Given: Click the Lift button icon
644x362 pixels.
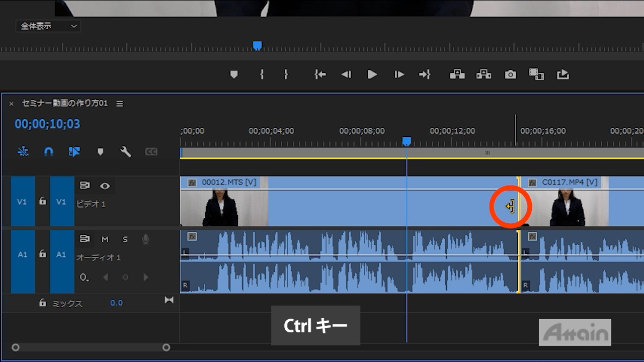Looking at the screenshot, I should point(457,74).
